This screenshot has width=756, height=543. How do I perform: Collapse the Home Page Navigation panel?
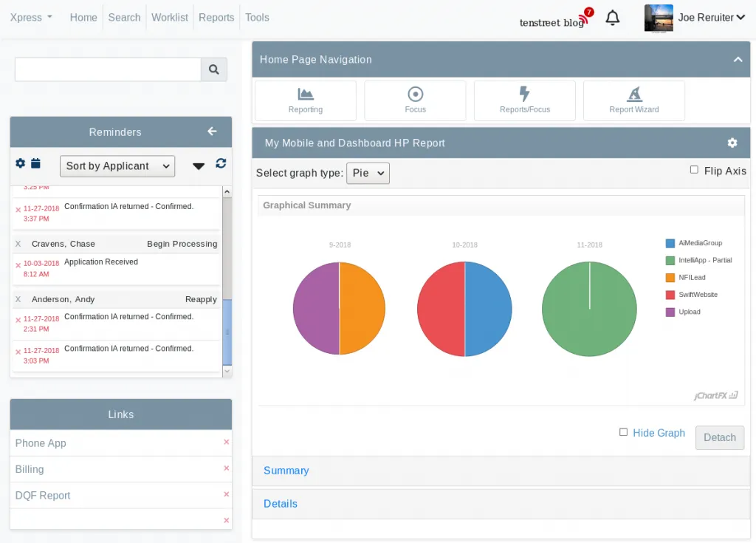737,60
